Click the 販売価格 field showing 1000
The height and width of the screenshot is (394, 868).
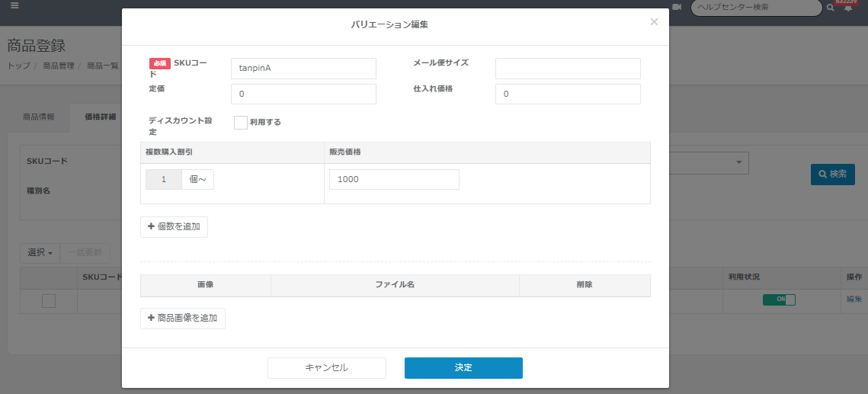point(394,179)
